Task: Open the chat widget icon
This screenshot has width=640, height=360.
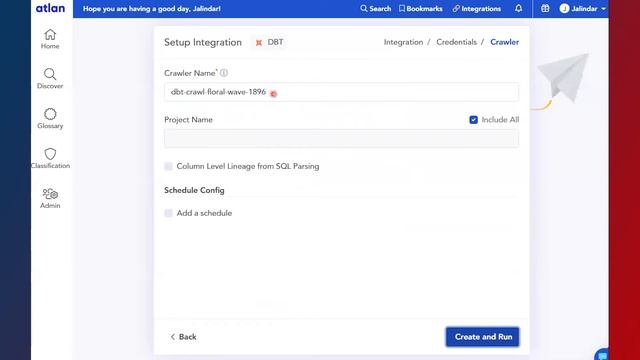Action: (602, 355)
